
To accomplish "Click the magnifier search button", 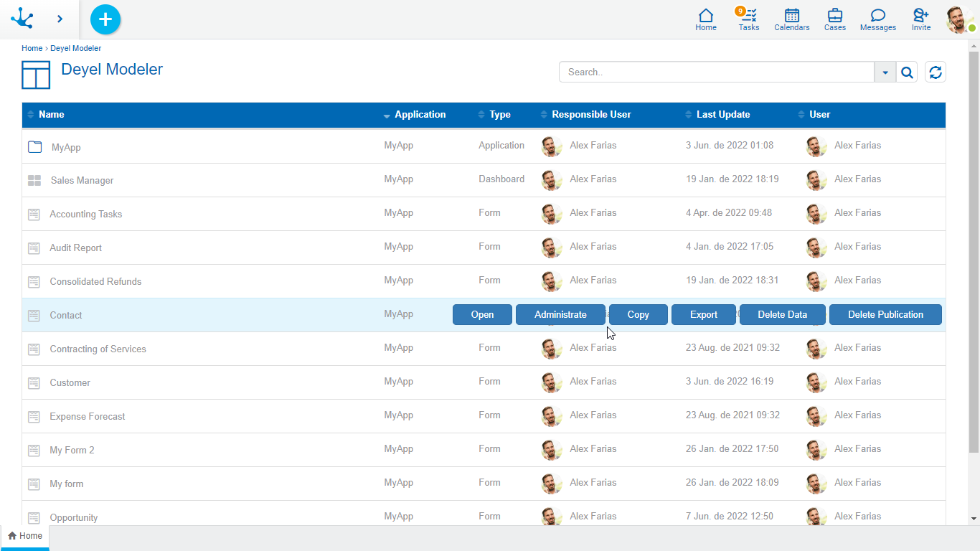I will [x=907, y=72].
